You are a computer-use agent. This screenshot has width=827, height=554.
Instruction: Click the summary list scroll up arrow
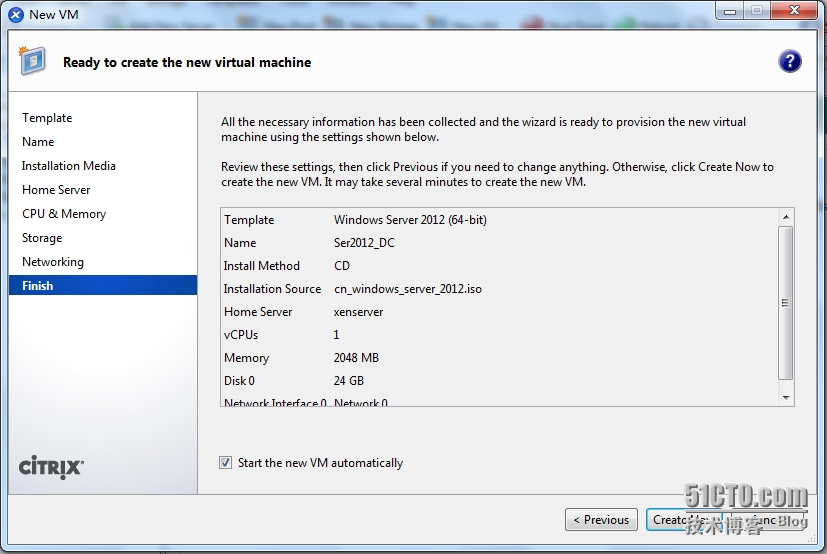pyautogui.click(x=786, y=217)
